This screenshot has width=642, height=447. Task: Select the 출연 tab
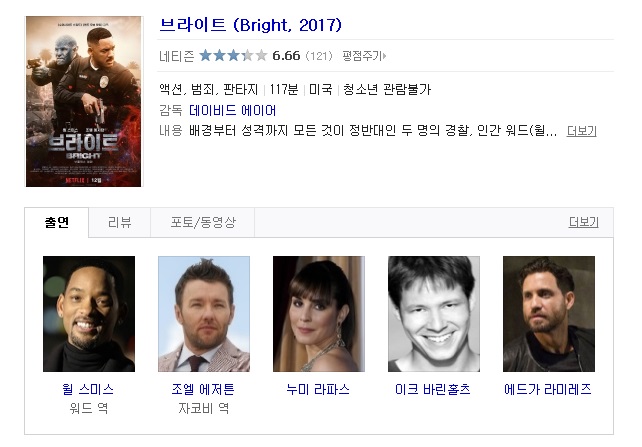[x=57, y=222]
